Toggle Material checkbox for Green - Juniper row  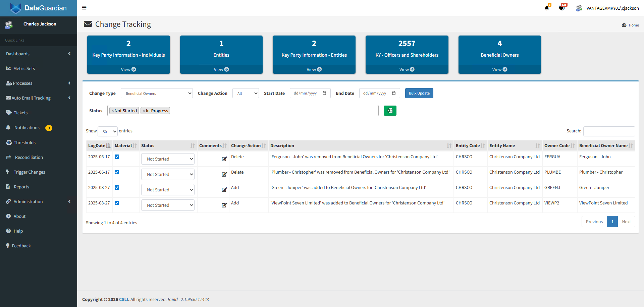tap(117, 188)
